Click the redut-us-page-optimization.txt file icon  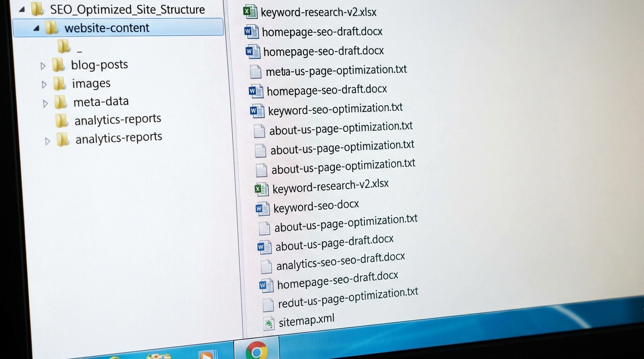(268, 305)
